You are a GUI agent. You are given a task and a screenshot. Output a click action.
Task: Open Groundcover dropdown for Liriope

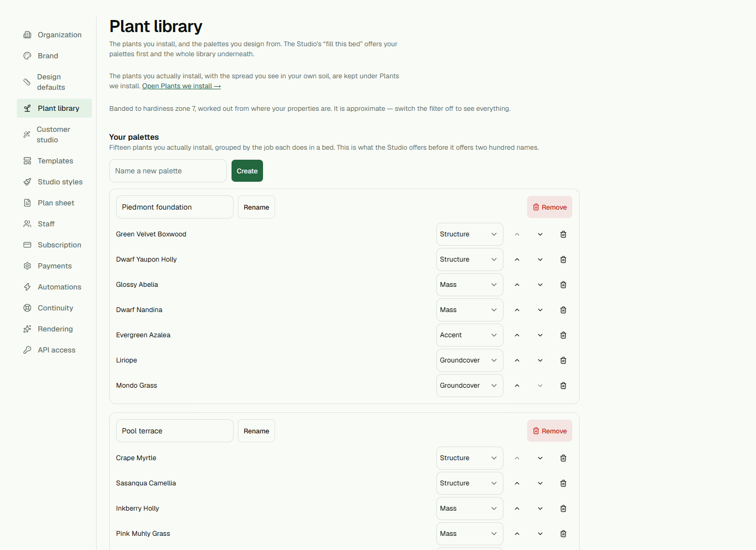(x=470, y=360)
